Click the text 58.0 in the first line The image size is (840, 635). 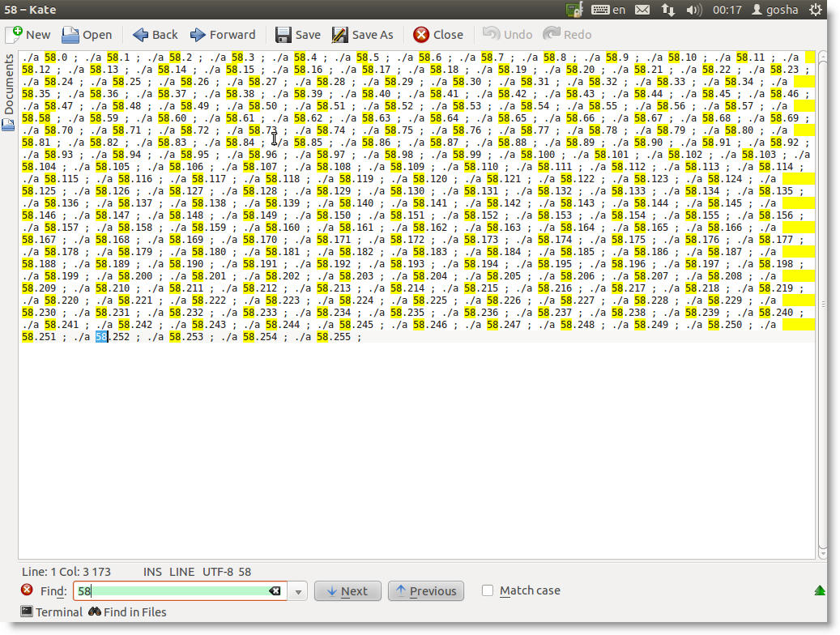pos(56,58)
